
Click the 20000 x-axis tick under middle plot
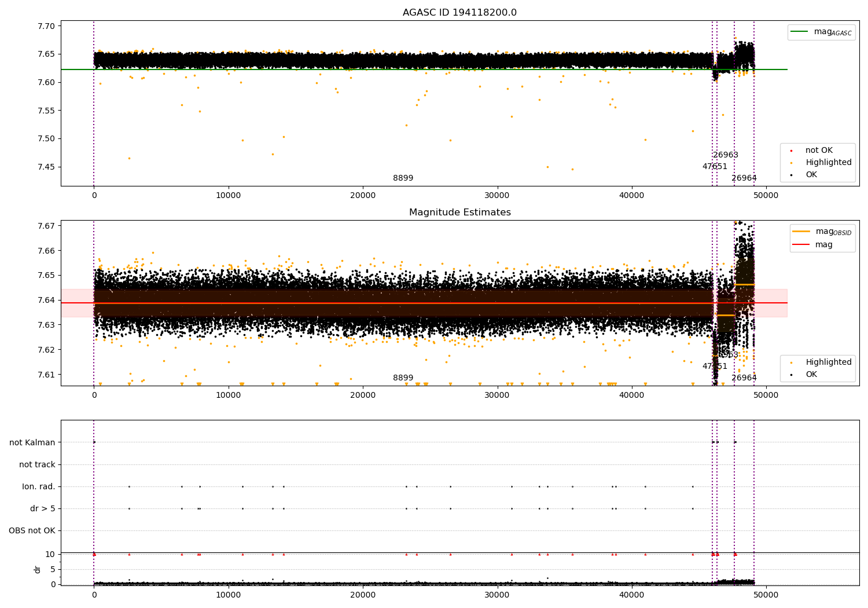(363, 395)
